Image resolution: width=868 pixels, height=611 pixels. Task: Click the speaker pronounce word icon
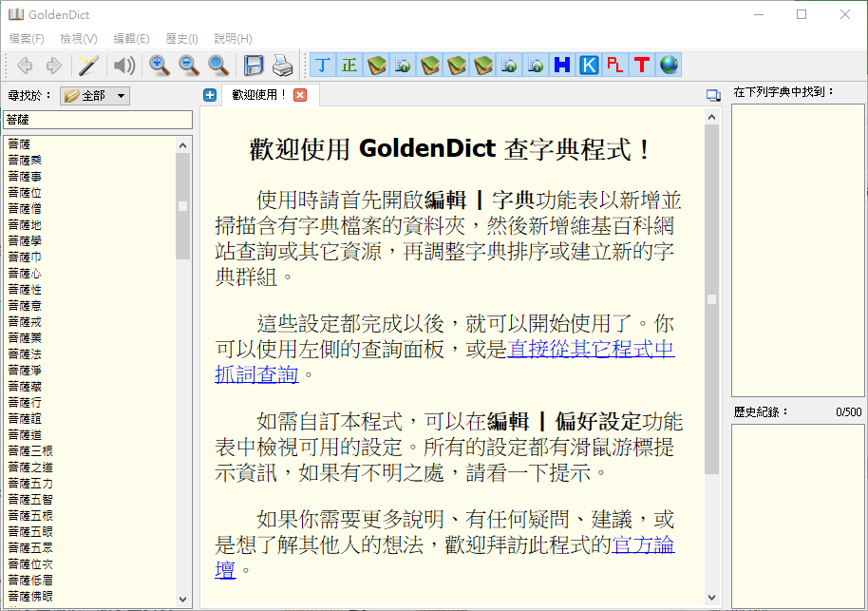pyautogui.click(x=124, y=66)
